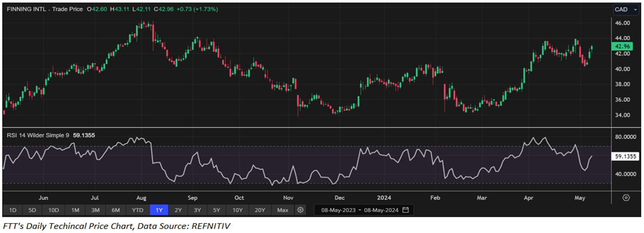Choose the 1M time range
644x233 pixels.
click(x=75, y=210)
